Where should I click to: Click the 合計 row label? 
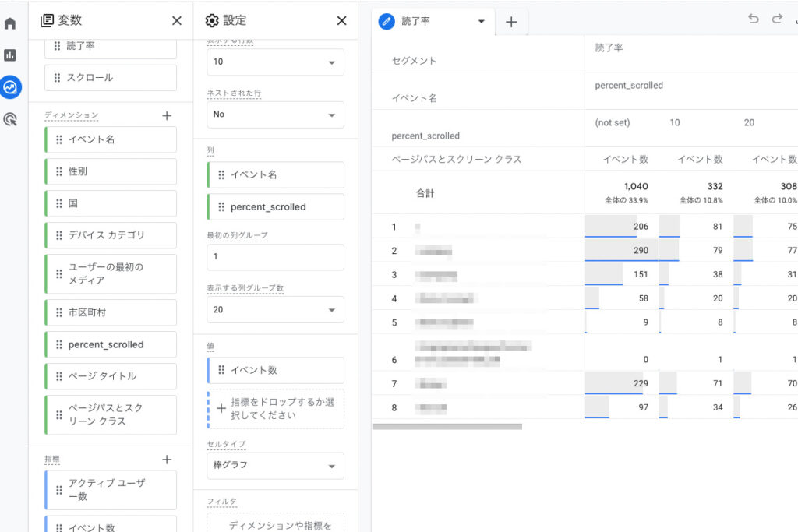click(425, 193)
